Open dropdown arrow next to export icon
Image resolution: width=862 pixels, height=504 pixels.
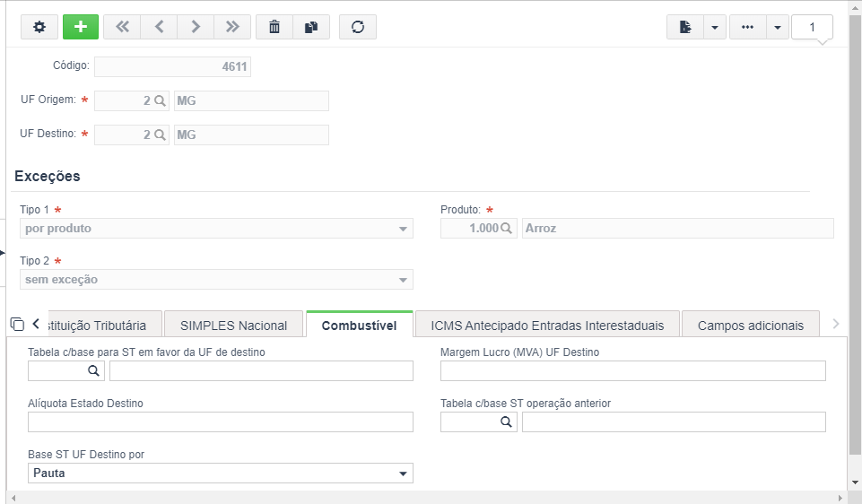pos(715,27)
